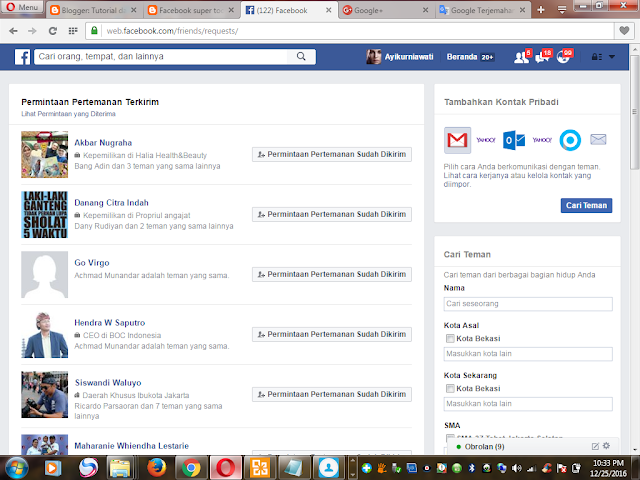Go forward with the arrow button
Image resolution: width=640 pixels, height=480 pixels.
(32, 31)
